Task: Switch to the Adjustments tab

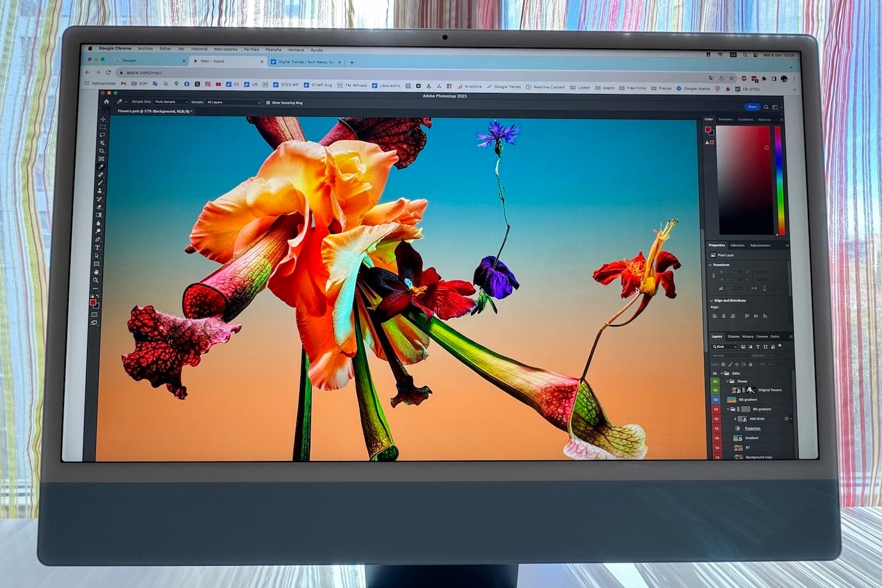Action: (x=761, y=245)
